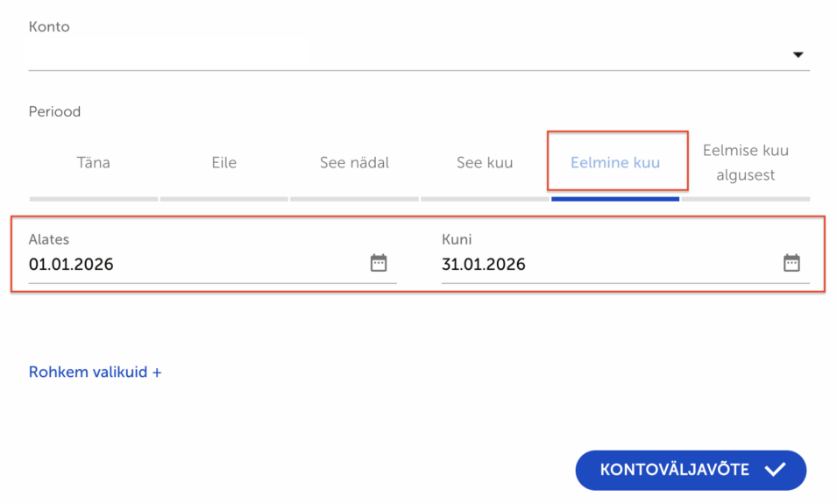Select the Eelmise kuu algusest tab
This screenshot has width=837, height=504.
pos(745,163)
